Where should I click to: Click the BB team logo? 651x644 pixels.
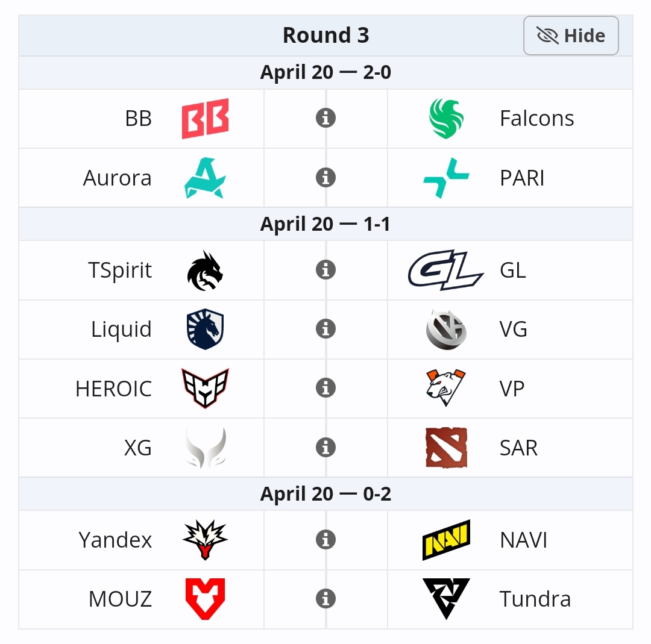(x=205, y=119)
